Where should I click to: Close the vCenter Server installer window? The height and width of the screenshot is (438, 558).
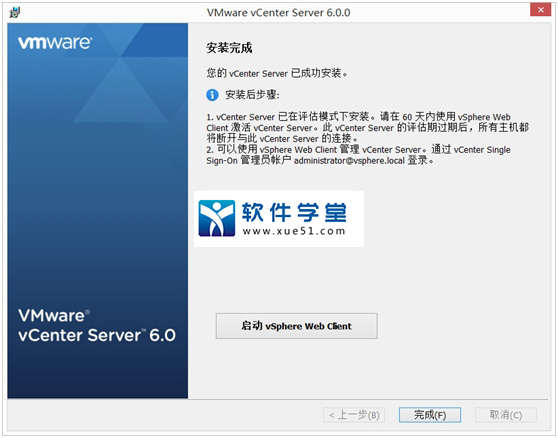[x=540, y=10]
